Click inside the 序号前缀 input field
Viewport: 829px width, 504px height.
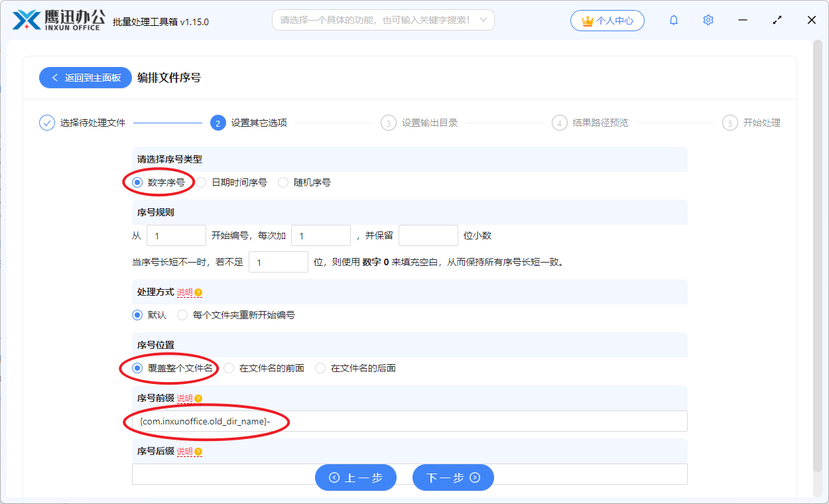click(409, 422)
